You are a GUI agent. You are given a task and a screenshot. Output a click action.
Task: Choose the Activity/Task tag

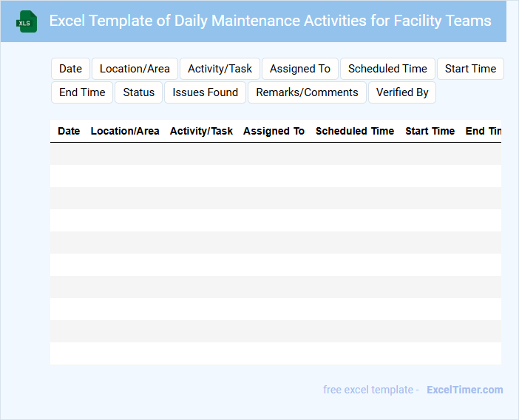tap(220, 69)
